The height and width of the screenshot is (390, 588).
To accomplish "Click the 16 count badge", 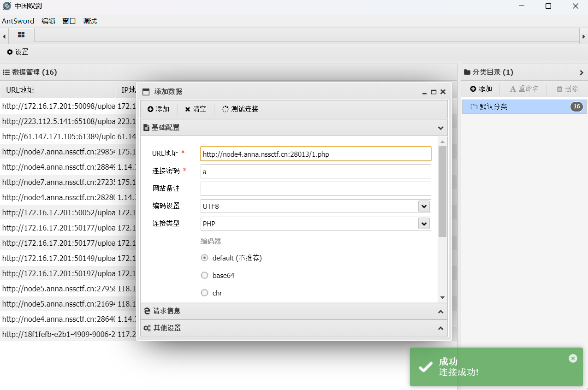I will (576, 106).
